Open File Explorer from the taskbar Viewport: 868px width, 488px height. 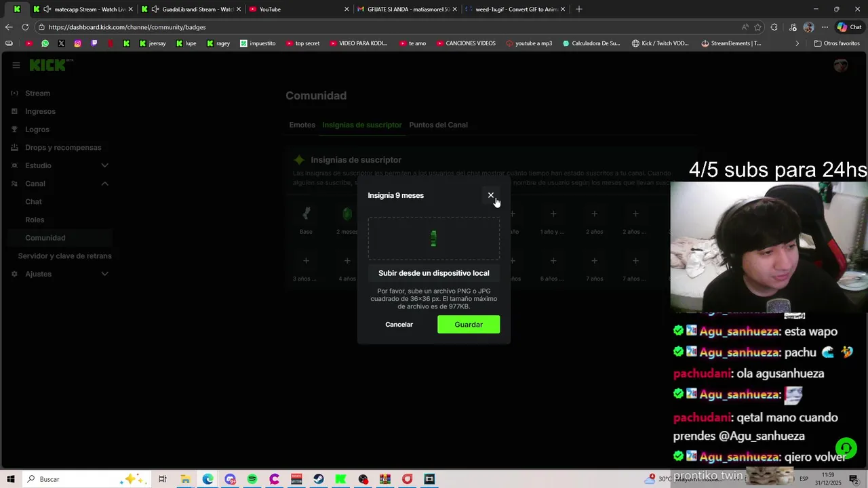pyautogui.click(x=185, y=479)
